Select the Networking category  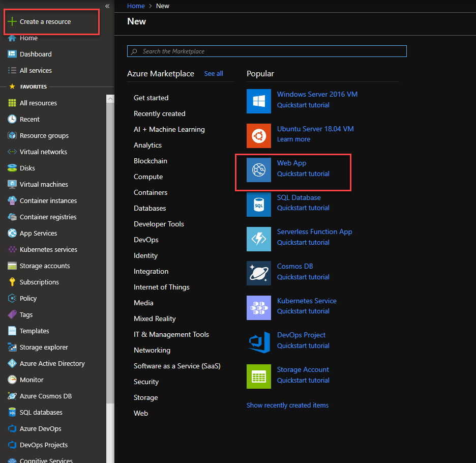click(x=152, y=350)
